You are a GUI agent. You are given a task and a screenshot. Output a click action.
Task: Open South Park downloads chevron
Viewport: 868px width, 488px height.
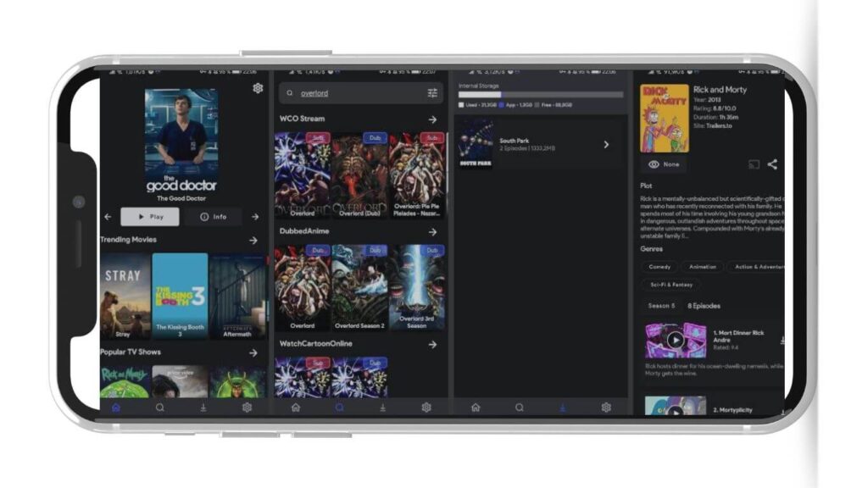point(606,144)
